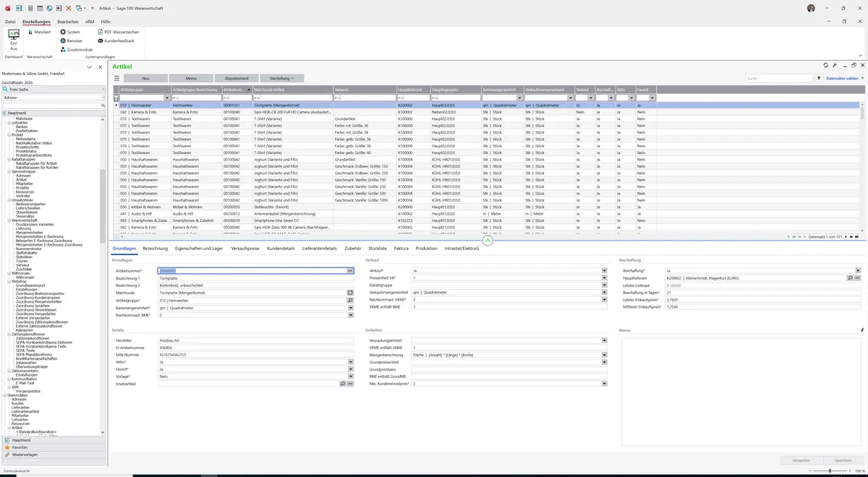Open the Verkauf field dropdown
The image size is (868, 477).
tap(604, 270)
